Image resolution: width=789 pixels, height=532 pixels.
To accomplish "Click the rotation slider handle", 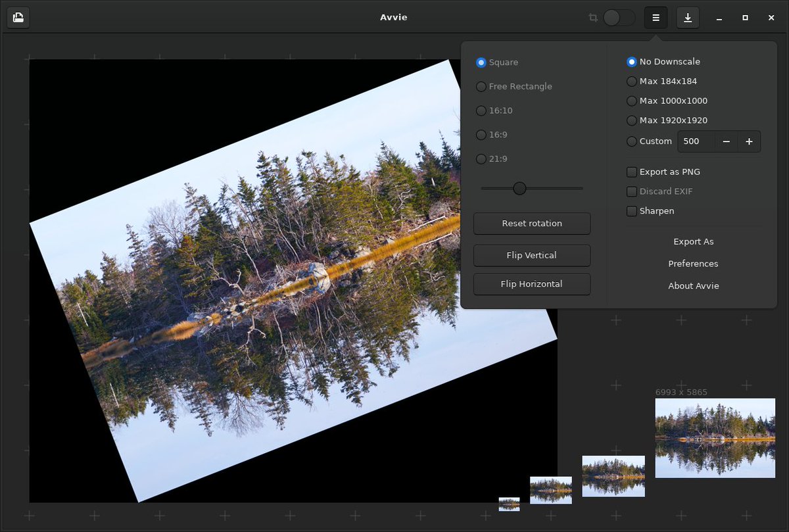I will [519, 189].
